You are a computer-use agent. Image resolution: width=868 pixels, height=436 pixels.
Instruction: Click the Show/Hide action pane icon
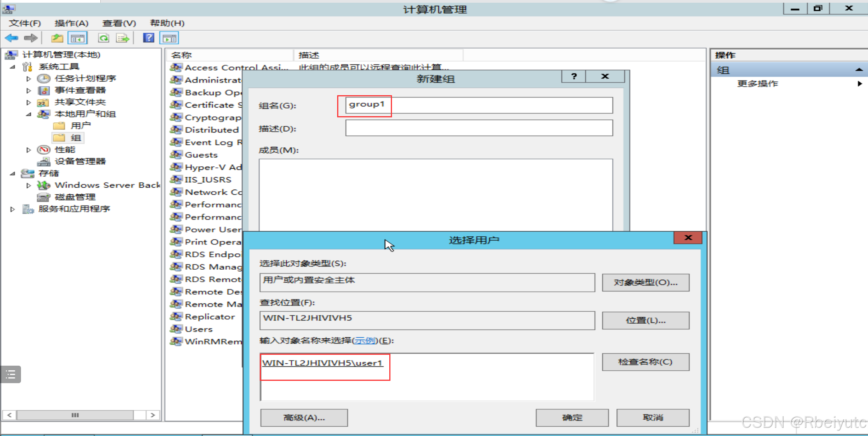[x=169, y=38]
